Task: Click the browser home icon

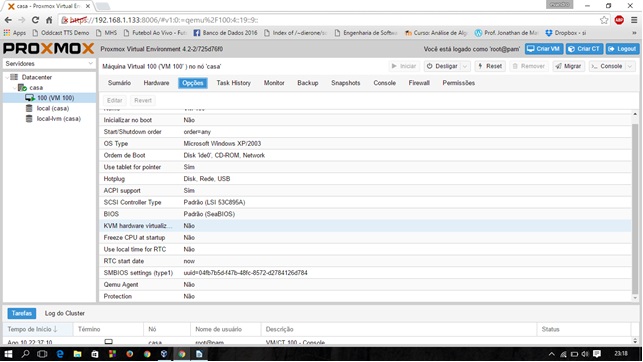Action: pyautogui.click(x=49, y=20)
